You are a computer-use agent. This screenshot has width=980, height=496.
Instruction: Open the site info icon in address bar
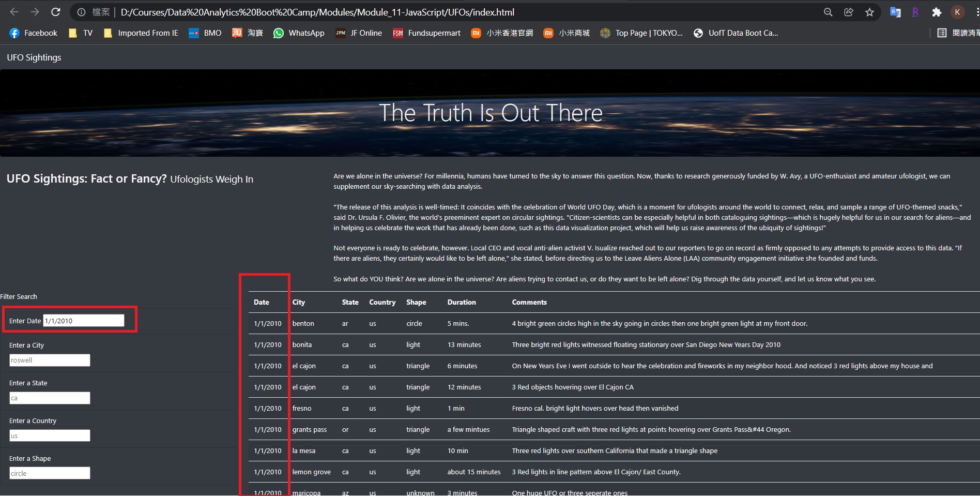click(x=81, y=12)
